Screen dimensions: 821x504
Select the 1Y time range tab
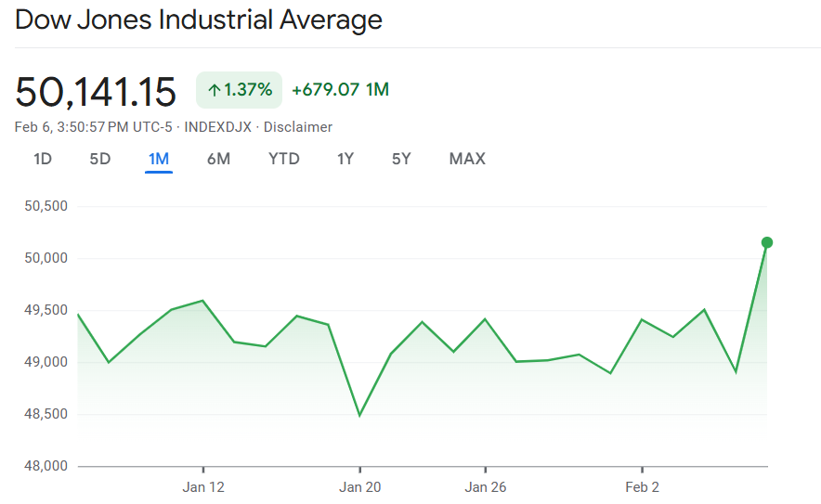[345, 159]
